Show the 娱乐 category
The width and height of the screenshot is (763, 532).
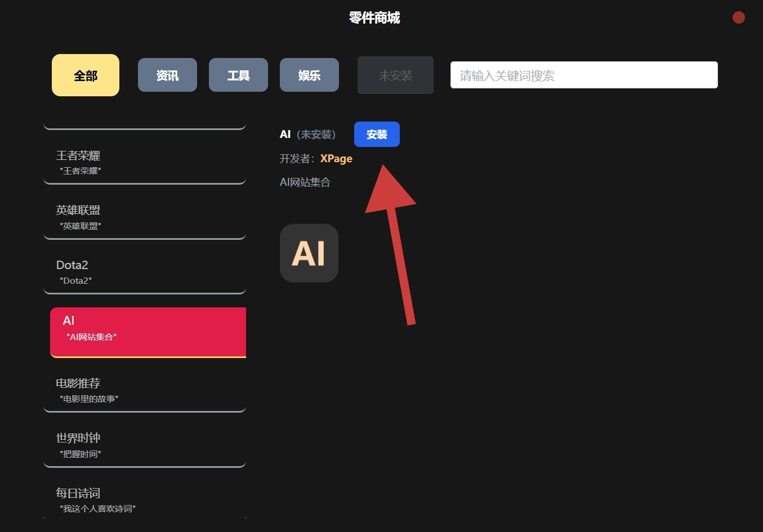pyautogui.click(x=309, y=75)
